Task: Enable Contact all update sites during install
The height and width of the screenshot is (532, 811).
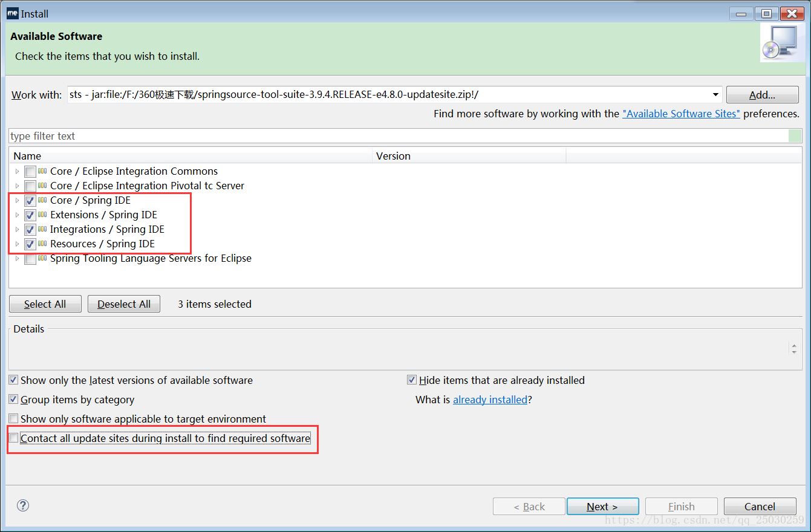Action: tap(13, 438)
